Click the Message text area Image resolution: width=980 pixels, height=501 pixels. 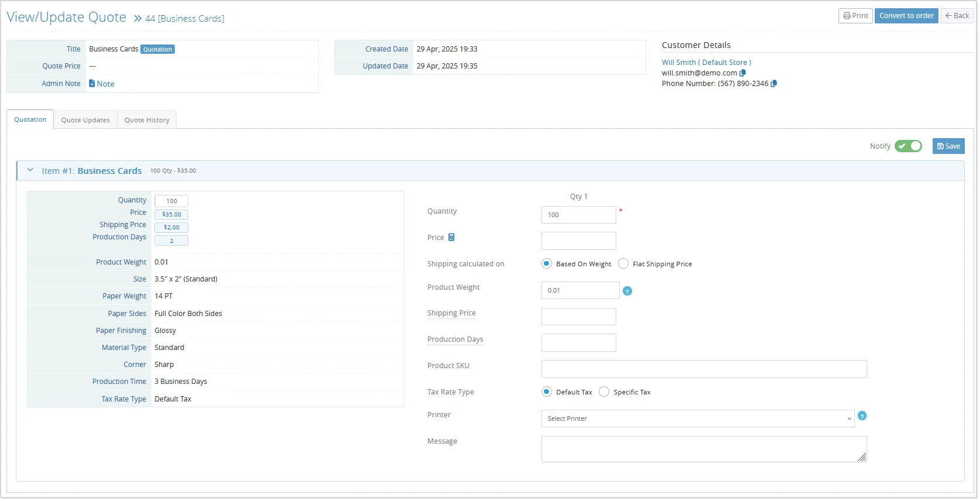pyautogui.click(x=704, y=449)
